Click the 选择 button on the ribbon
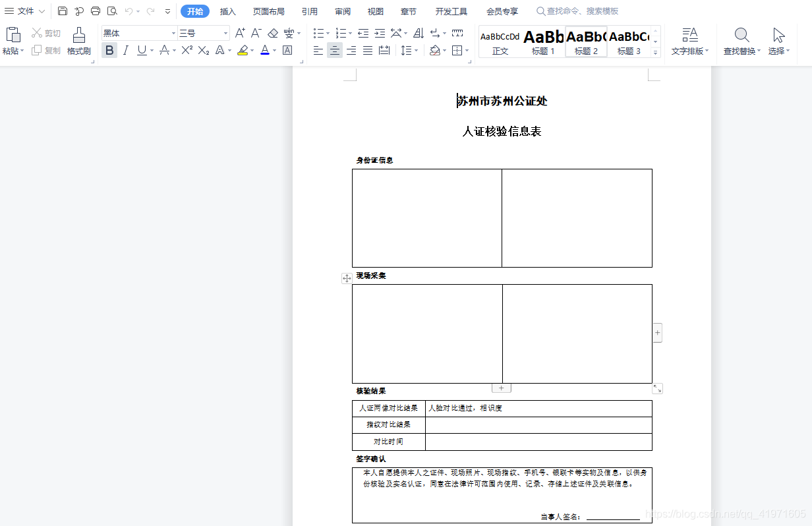The width and height of the screenshot is (812, 526). pyautogui.click(x=778, y=40)
